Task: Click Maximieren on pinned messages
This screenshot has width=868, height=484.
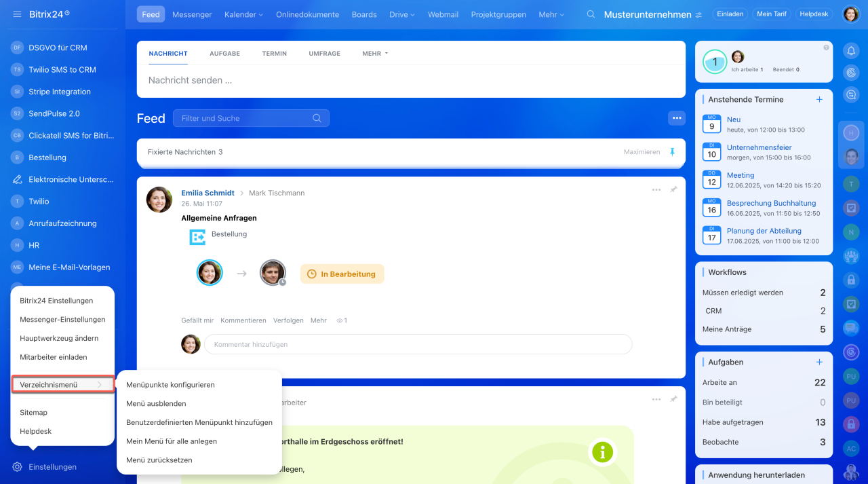Action: pyautogui.click(x=642, y=152)
